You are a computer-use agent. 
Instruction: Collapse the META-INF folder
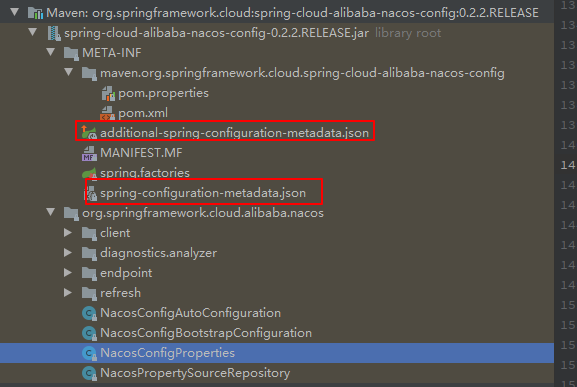tap(51, 52)
